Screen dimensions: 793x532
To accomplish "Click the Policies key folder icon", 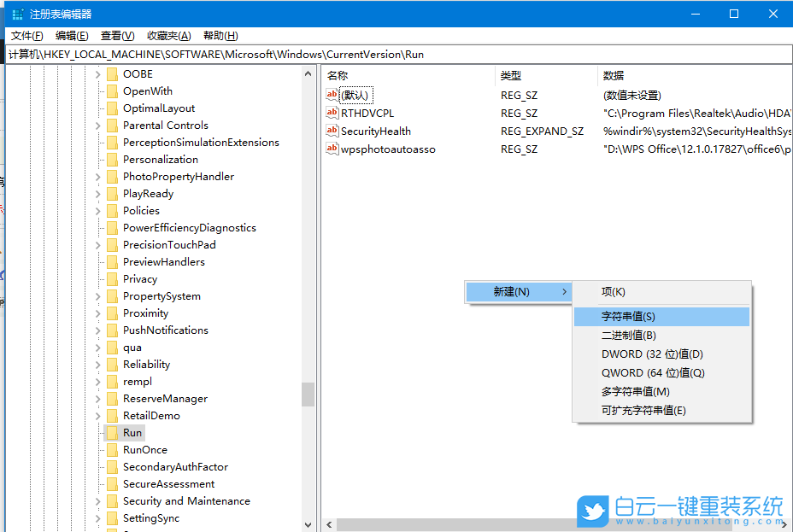I will [112, 210].
